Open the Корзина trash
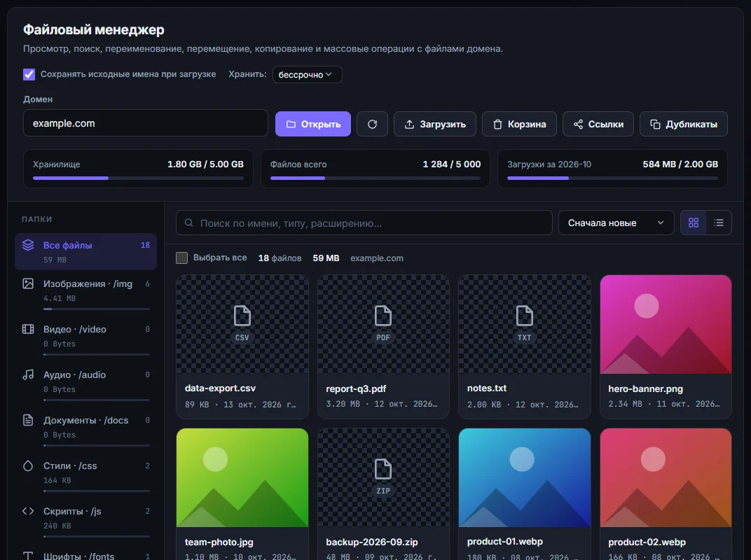The image size is (751, 560). [x=519, y=124]
